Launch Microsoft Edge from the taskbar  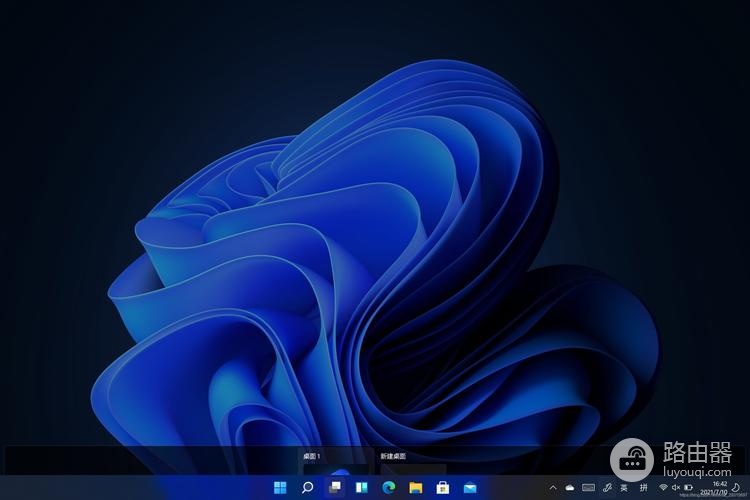pyautogui.click(x=389, y=488)
